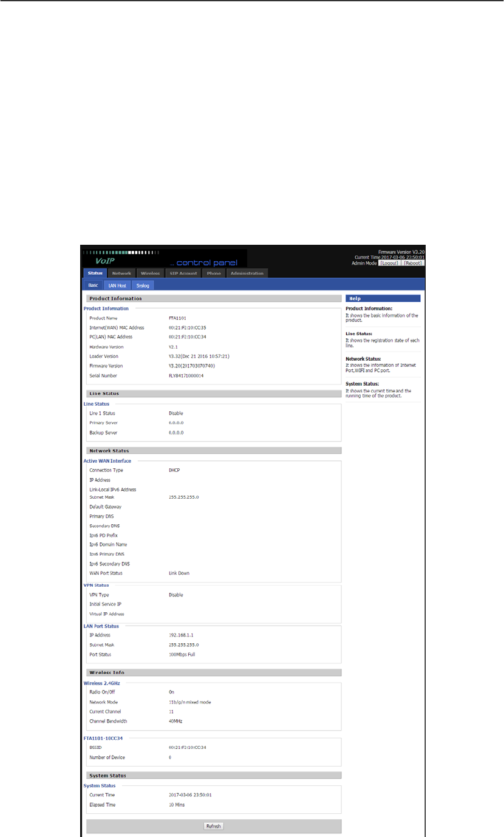Click the Network Status help heading
This screenshot has width=504, height=837.
point(363,359)
